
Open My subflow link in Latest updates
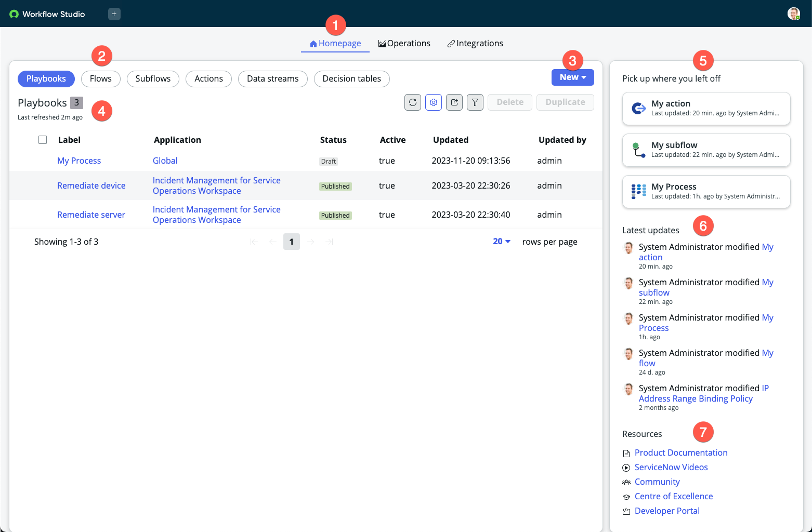pyautogui.click(x=706, y=288)
